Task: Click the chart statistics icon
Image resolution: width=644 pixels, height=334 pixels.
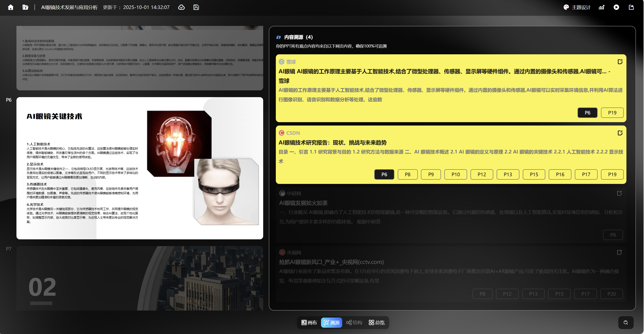Action: 601,7
